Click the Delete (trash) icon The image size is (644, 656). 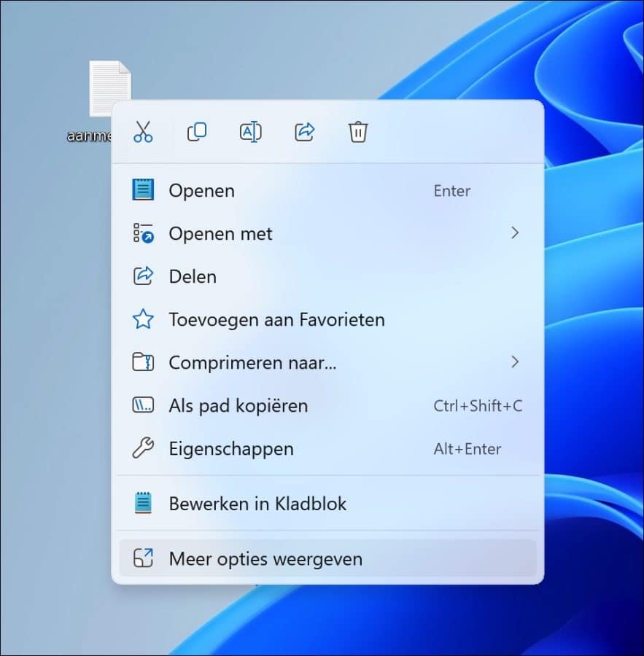click(357, 132)
